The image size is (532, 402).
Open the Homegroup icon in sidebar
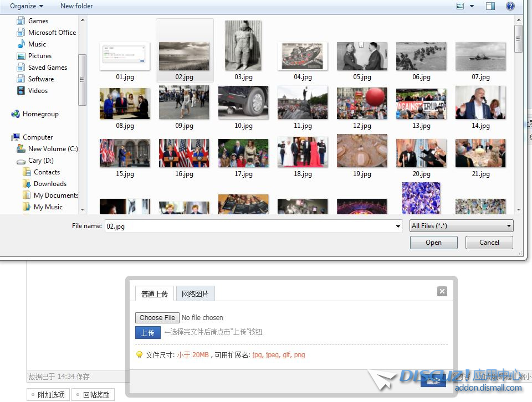(16, 114)
